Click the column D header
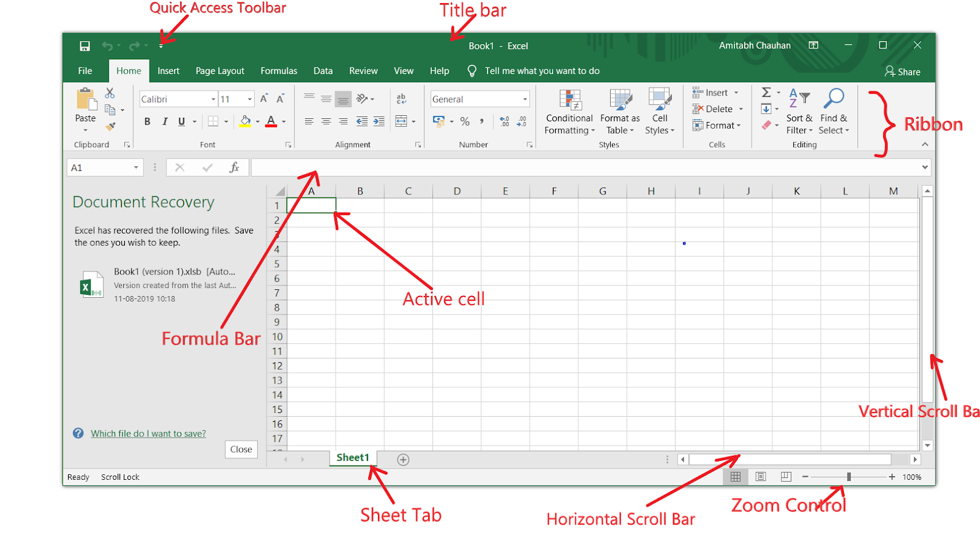Screen dimensions: 980x535 click(457, 191)
